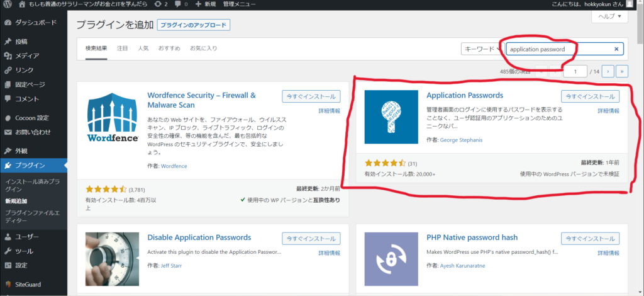
Task: Open author link Jeff Starr
Action: pos(172,266)
